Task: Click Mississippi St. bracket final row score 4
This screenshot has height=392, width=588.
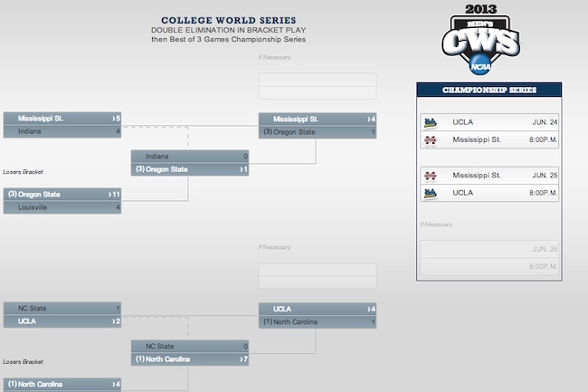Action: [x=318, y=120]
